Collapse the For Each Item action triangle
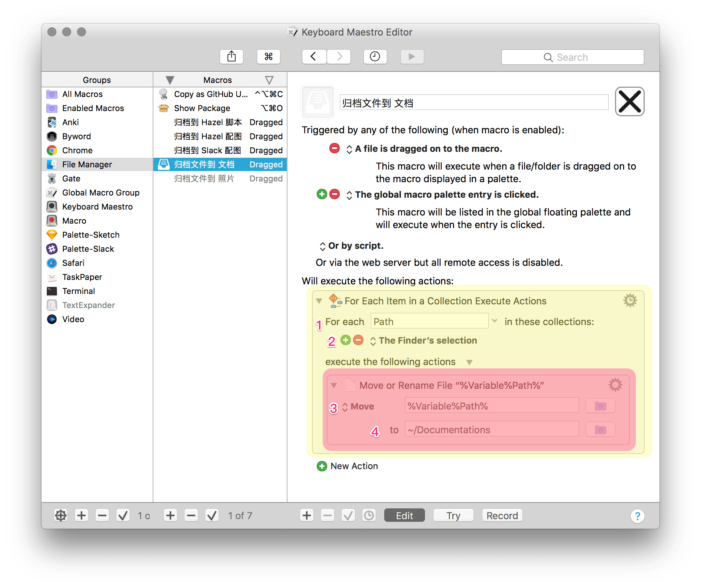This screenshot has height=588, width=701. click(x=319, y=301)
